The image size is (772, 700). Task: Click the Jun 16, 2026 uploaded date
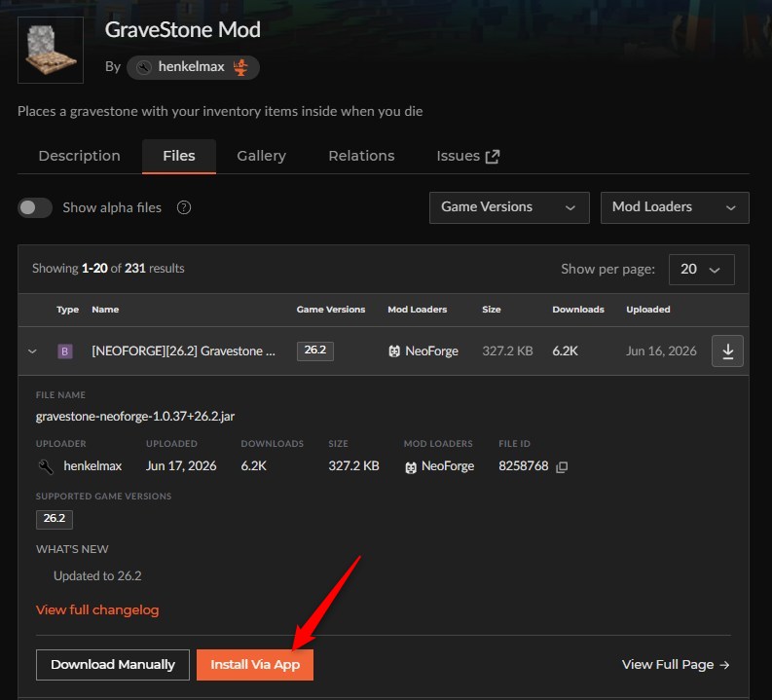point(661,351)
